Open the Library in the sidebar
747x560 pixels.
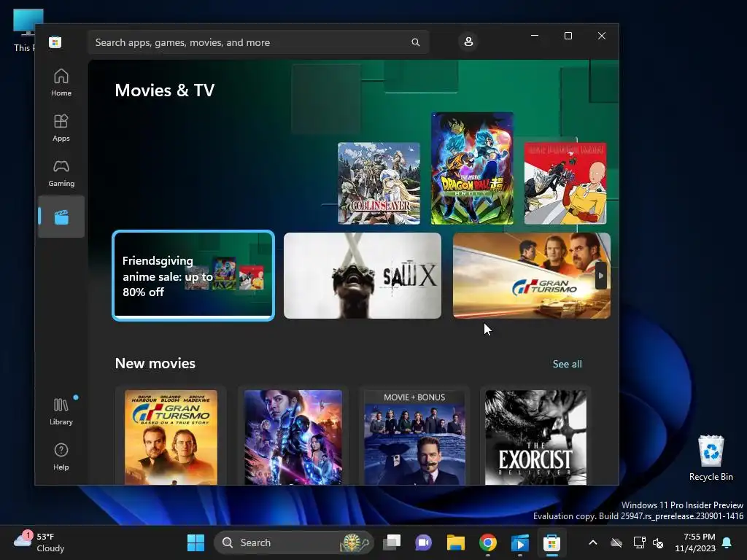point(61,412)
